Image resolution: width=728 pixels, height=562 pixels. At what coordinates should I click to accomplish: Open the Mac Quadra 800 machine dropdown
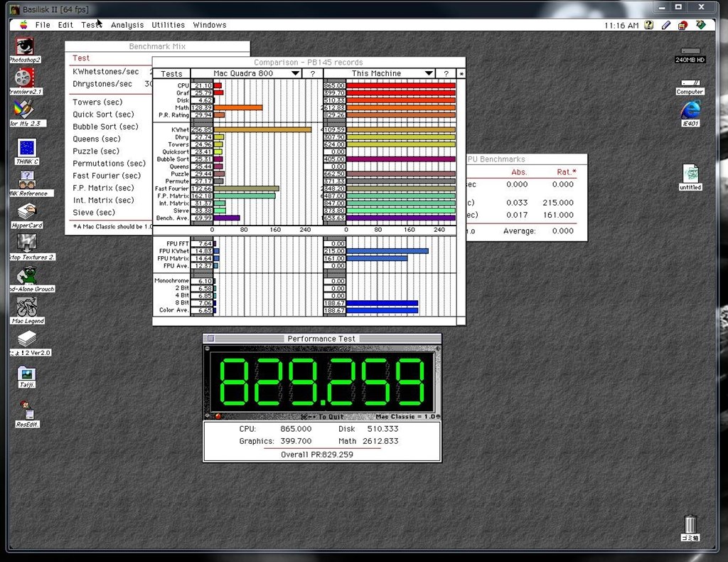[x=246, y=73]
